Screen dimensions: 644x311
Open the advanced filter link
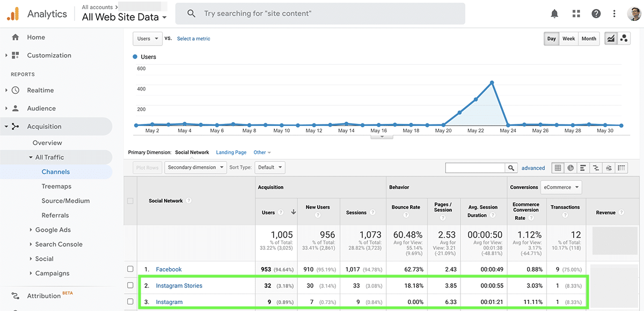[533, 168]
